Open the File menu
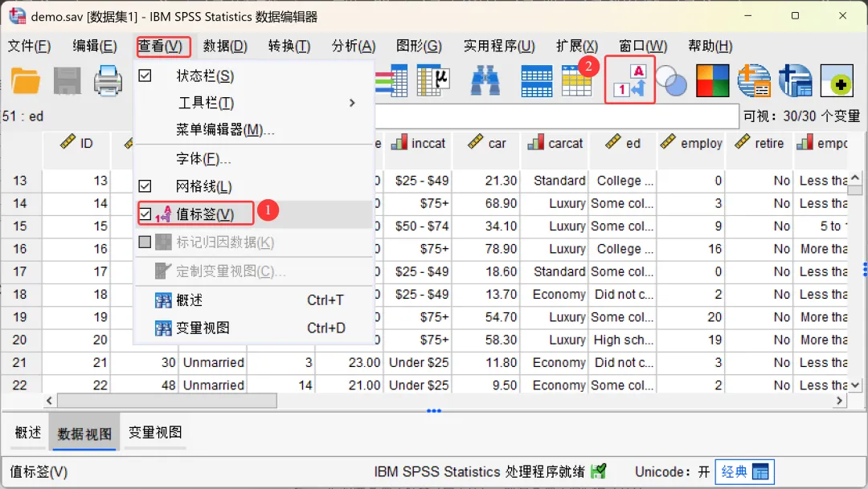This screenshot has width=868, height=489. (30, 46)
